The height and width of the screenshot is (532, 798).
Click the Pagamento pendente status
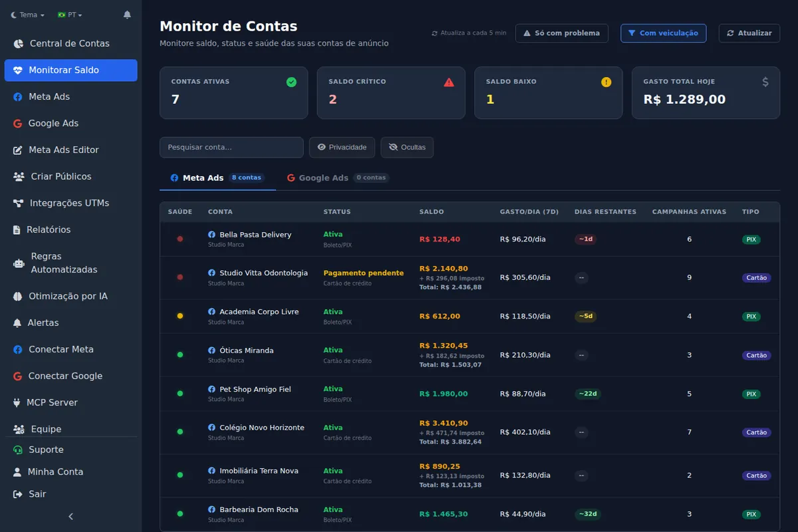pos(363,273)
